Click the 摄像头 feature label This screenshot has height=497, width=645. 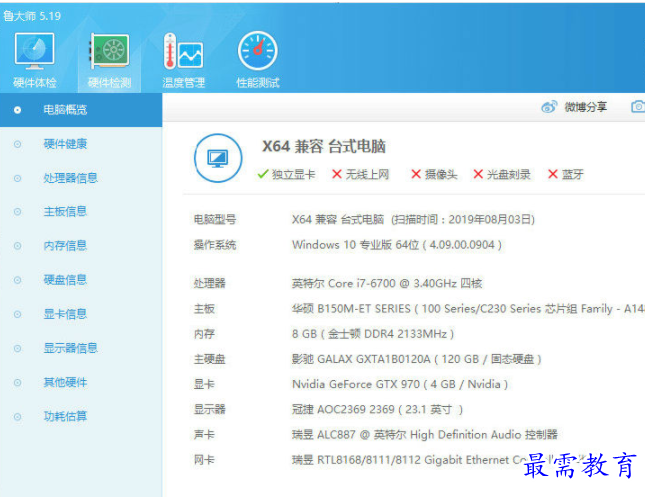coord(441,174)
